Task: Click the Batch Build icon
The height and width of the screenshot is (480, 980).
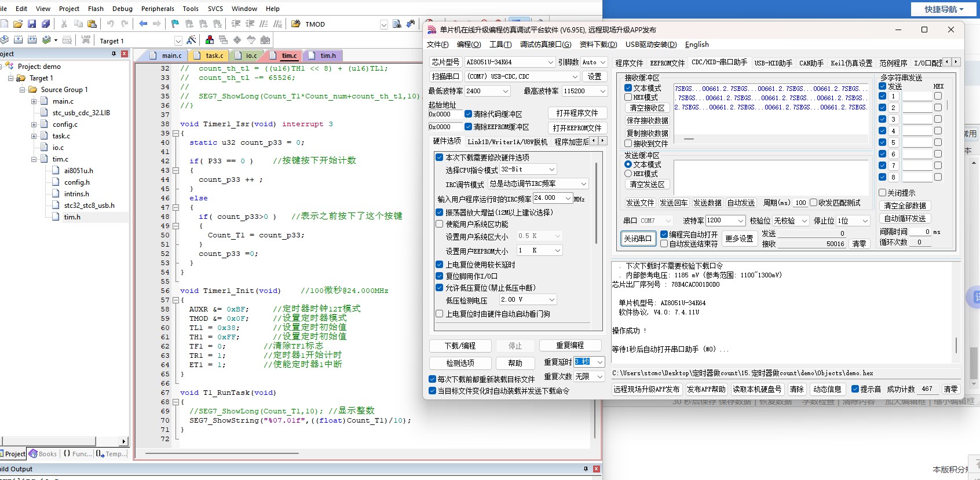Action: (x=46, y=40)
